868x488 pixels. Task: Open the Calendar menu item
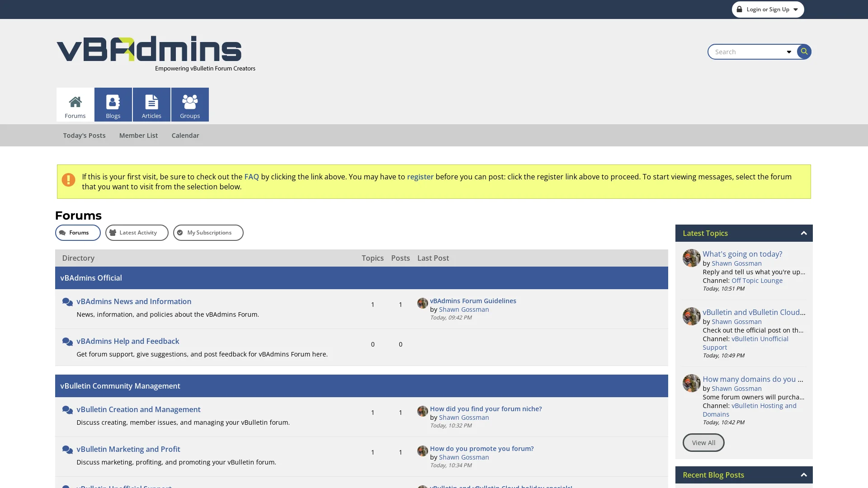[x=185, y=136]
